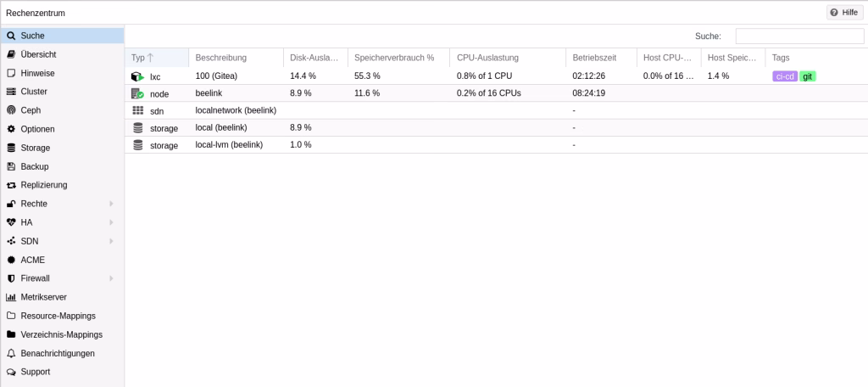Image resolution: width=868 pixels, height=387 pixels.
Task: Click the Backup floppy disk icon
Action: (11, 166)
